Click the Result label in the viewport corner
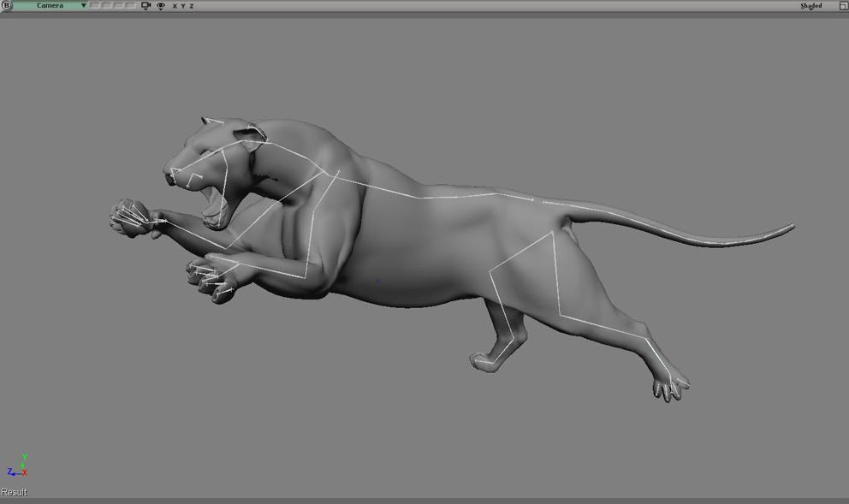 tap(14, 492)
